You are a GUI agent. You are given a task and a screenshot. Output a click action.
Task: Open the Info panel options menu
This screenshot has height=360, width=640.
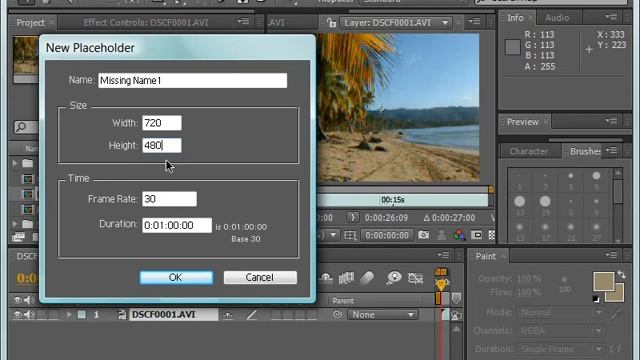tap(611, 17)
